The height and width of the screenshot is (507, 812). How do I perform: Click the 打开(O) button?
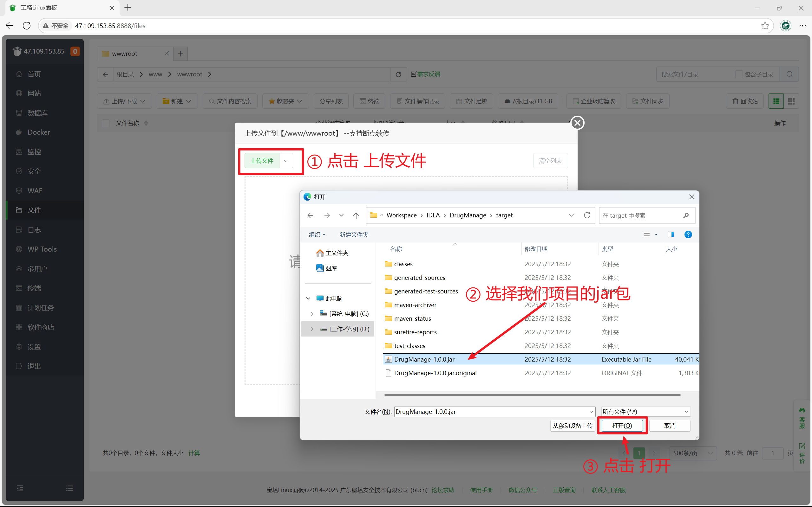(622, 426)
